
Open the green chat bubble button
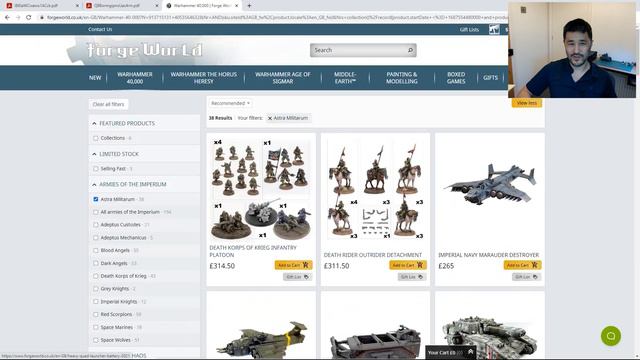point(611,336)
